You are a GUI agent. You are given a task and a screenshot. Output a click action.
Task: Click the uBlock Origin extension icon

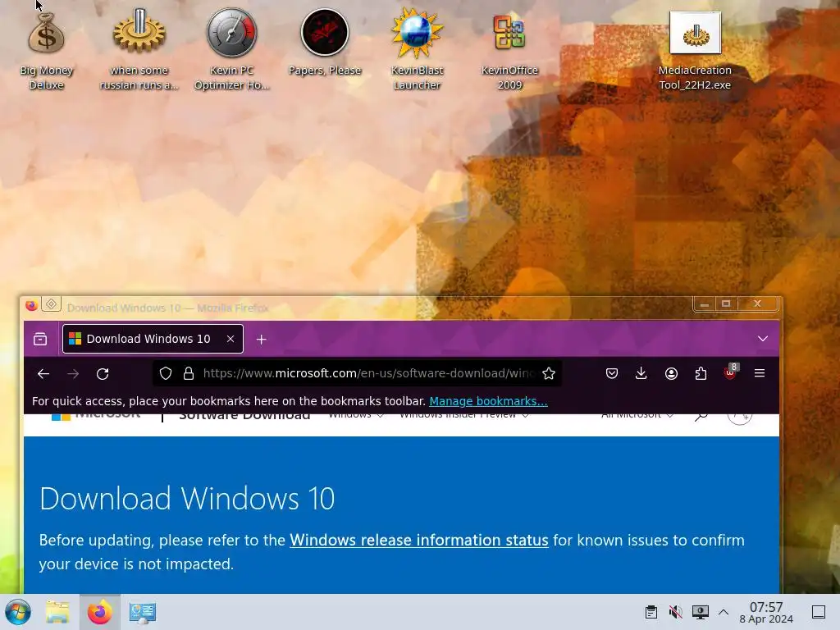(x=731, y=372)
